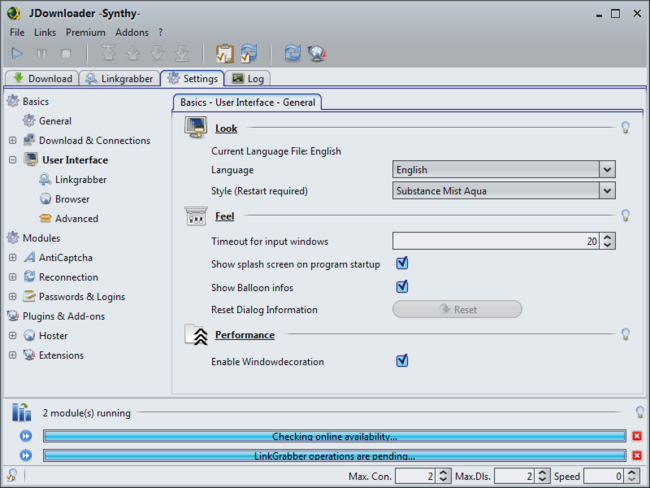Click the modules running bar chart icon
The height and width of the screenshot is (488, 650).
point(21,412)
